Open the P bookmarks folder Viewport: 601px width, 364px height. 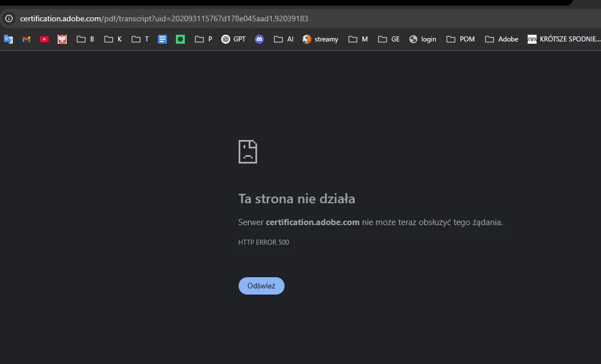click(203, 39)
